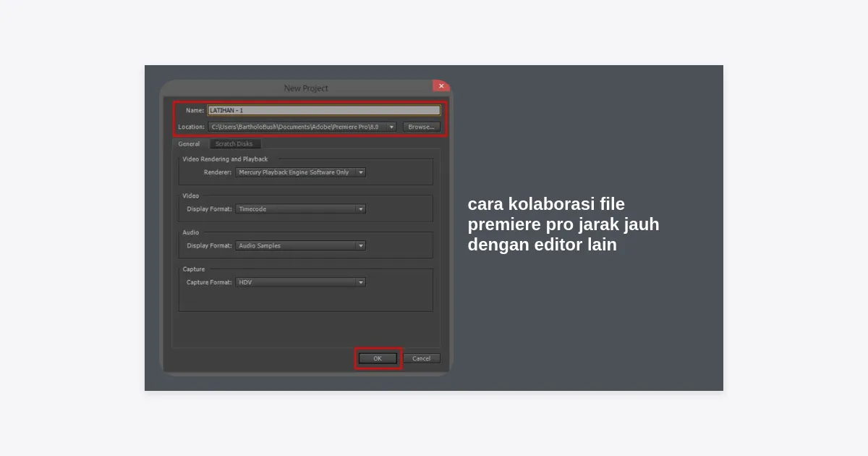Click the Cancel button
Image resolution: width=868 pixels, height=456 pixels.
click(x=421, y=358)
